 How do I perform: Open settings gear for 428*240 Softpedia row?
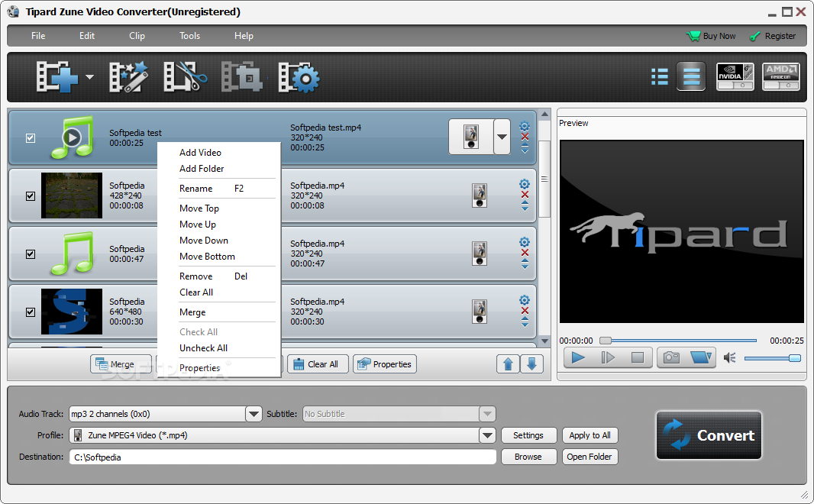point(525,184)
